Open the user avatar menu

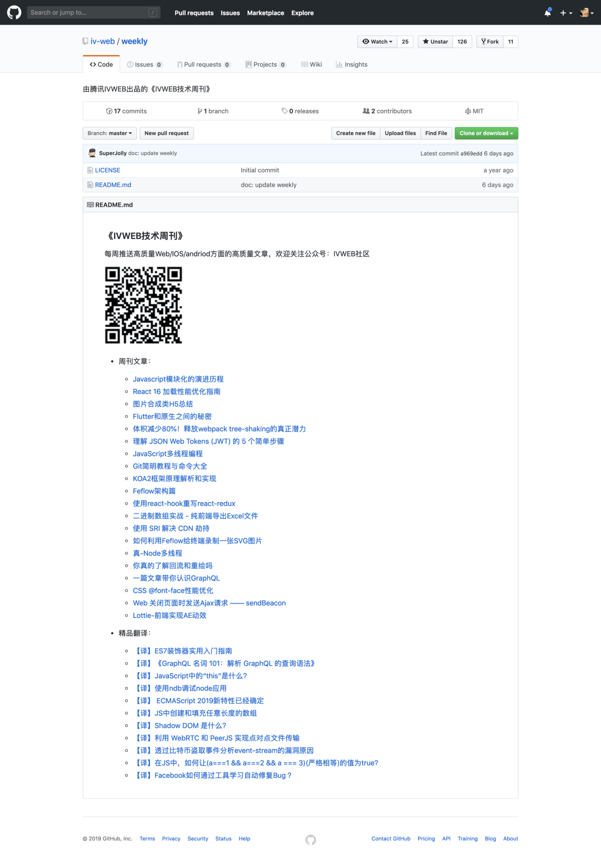point(586,13)
